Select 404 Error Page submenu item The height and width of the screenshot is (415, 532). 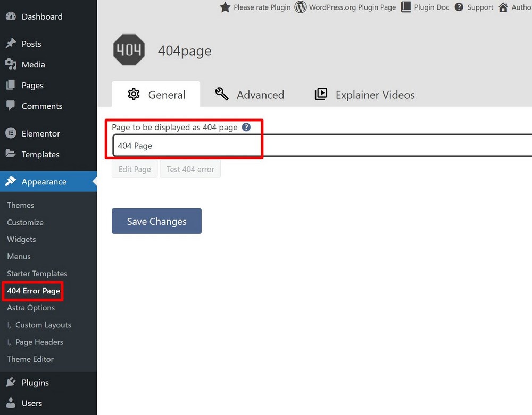(x=34, y=291)
